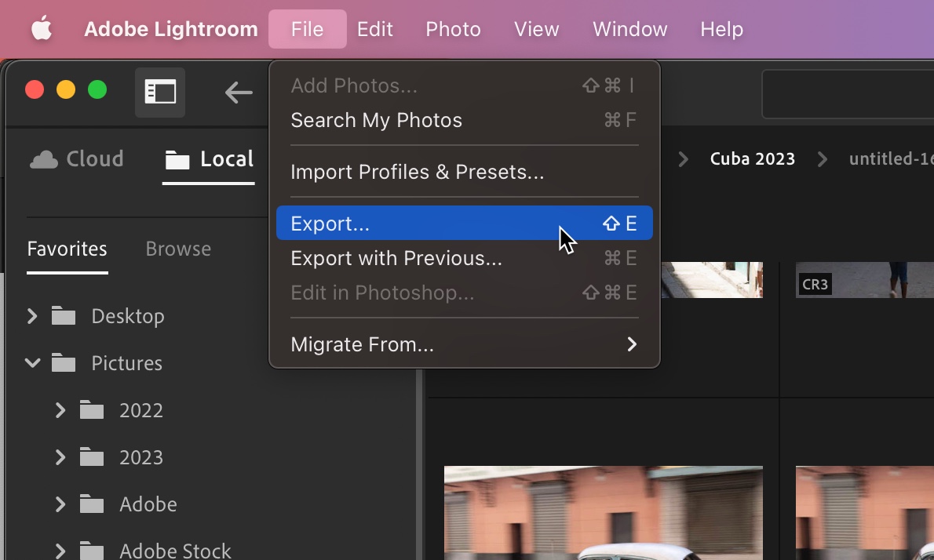Select Export... from the File menu

pos(330,224)
